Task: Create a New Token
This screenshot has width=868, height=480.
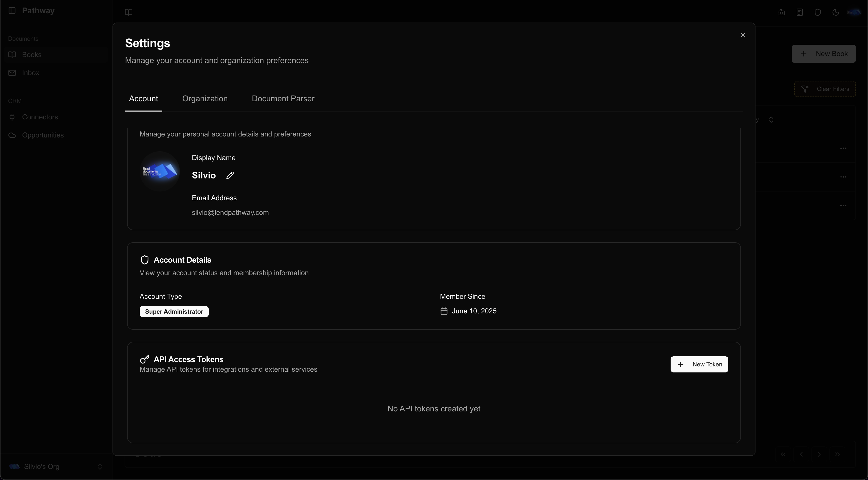Action: click(699, 364)
